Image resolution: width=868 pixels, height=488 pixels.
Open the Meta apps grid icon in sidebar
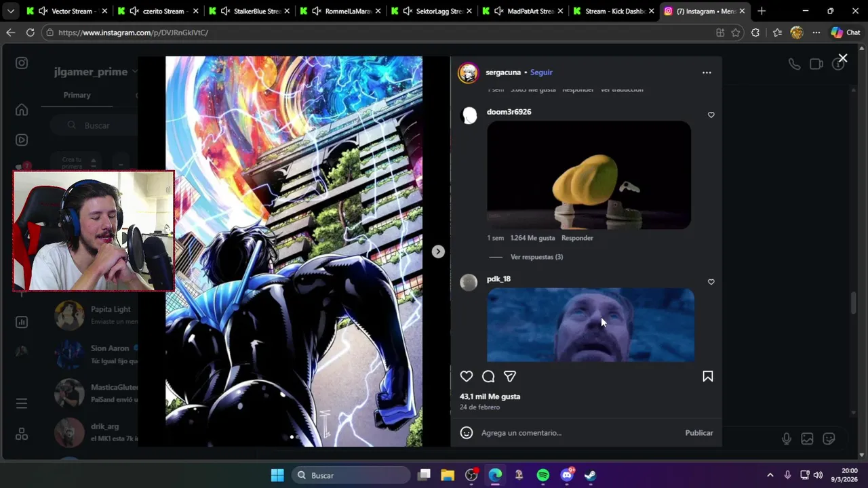coord(22,434)
